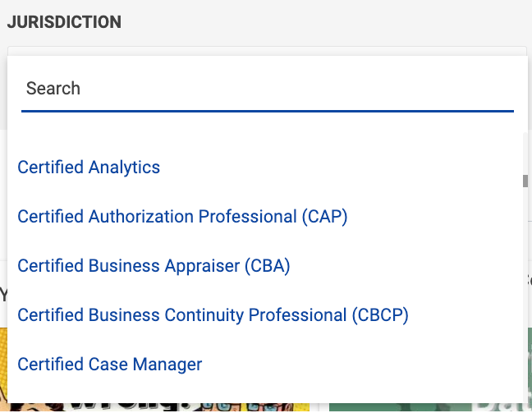The height and width of the screenshot is (413, 532).
Task: Select Certified Business Continuity Professional (CBCP)
Action: point(213,315)
